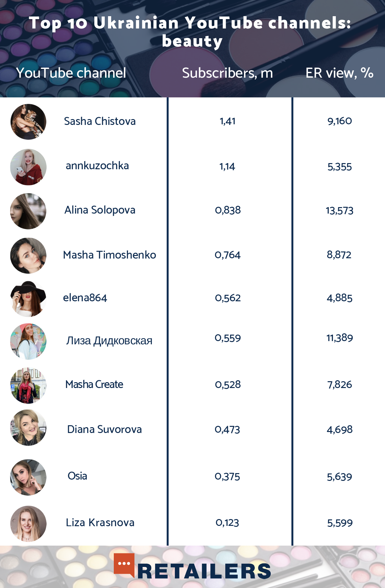
Task: Click the 13,573 ER view value
Action: [339, 211]
